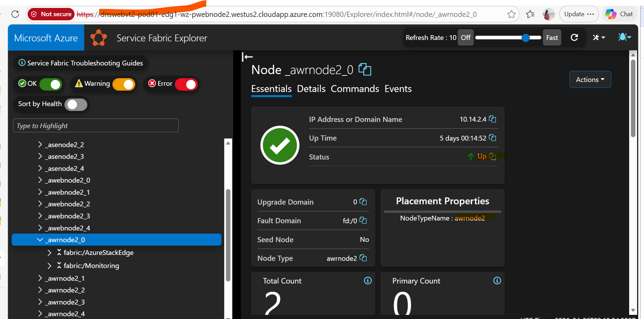This screenshot has width=644, height=319.
Task: Copy the Up Time value
Action: click(x=493, y=138)
